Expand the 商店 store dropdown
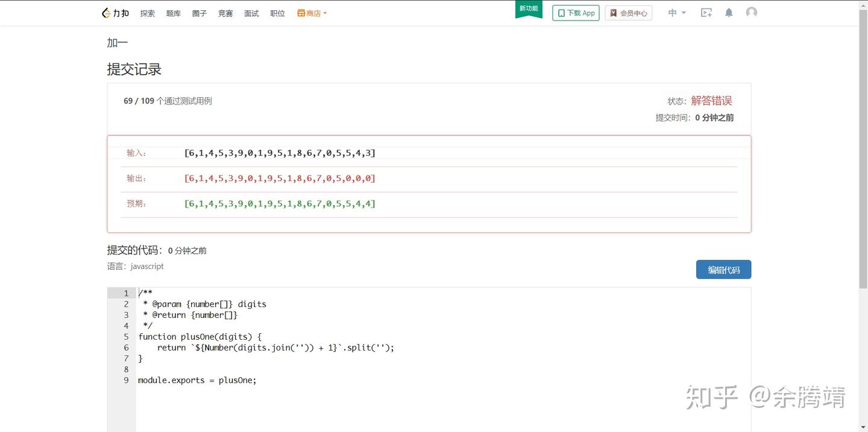This screenshot has width=868, height=432. (312, 13)
